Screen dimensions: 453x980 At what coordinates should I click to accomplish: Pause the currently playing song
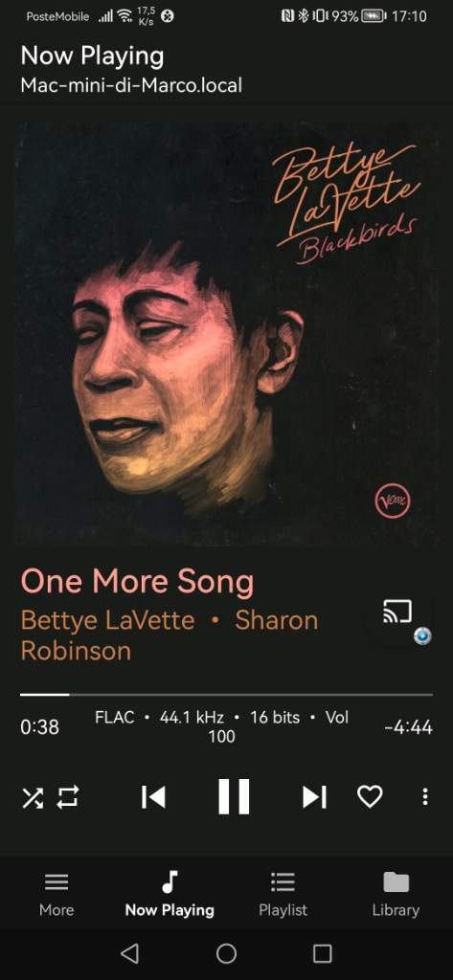pyautogui.click(x=234, y=797)
